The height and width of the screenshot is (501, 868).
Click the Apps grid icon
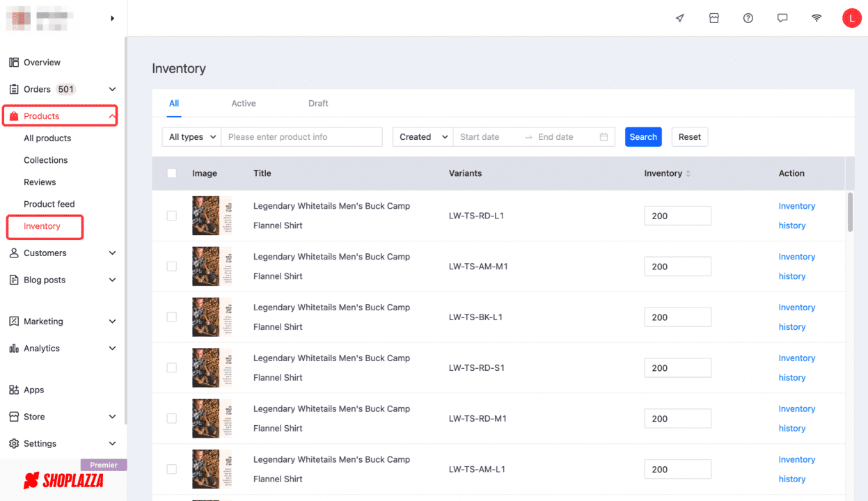click(14, 390)
